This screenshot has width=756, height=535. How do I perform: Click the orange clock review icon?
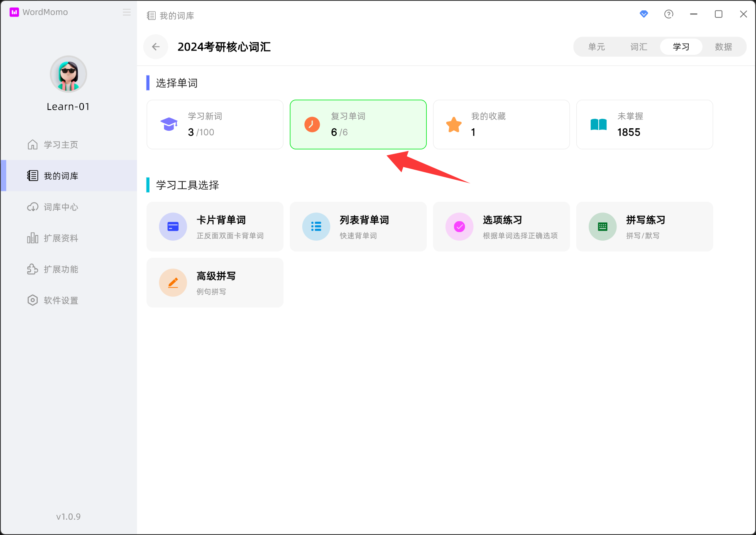(x=312, y=125)
